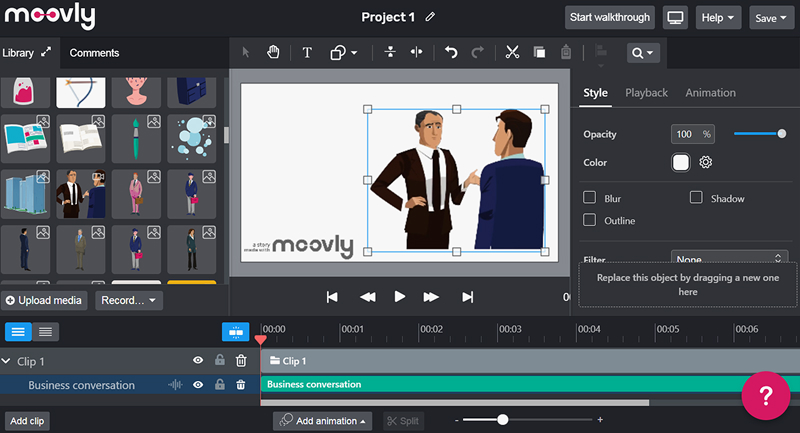Image resolution: width=800 pixels, height=433 pixels.
Task: Delete Clip 1 with trash icon
Action: tap(241, 361)
